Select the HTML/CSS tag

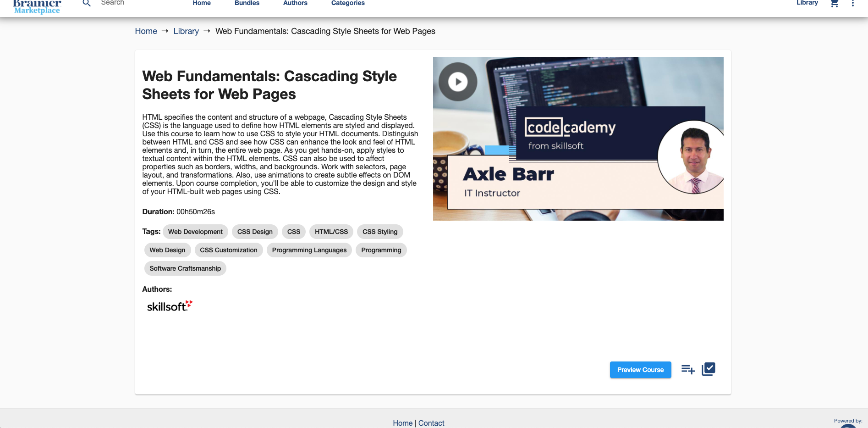[331, 232]
